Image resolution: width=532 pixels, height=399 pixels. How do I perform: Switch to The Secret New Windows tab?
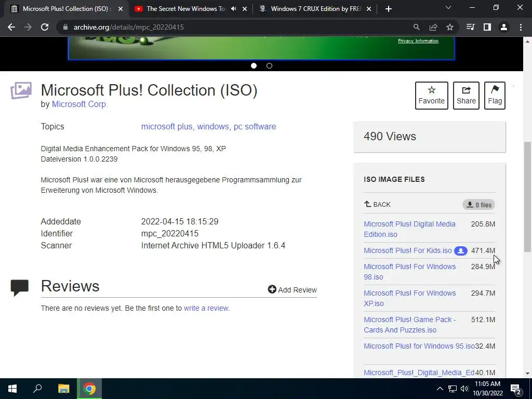click(186, 9)
